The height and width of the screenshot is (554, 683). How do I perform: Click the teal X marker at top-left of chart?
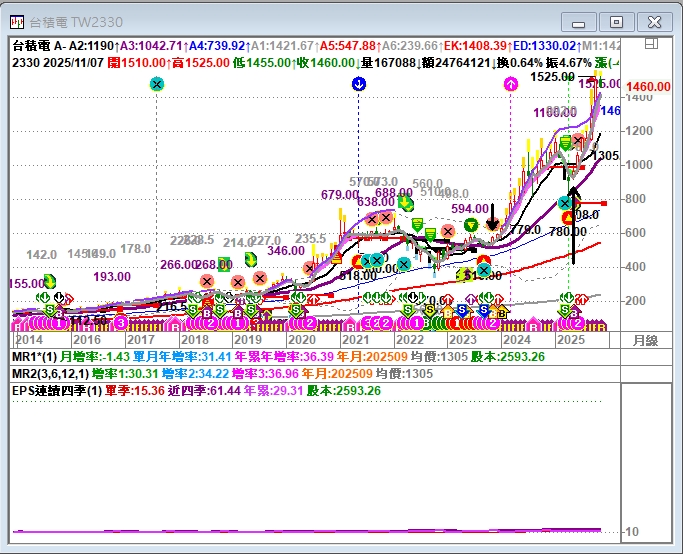coord(156,85)
